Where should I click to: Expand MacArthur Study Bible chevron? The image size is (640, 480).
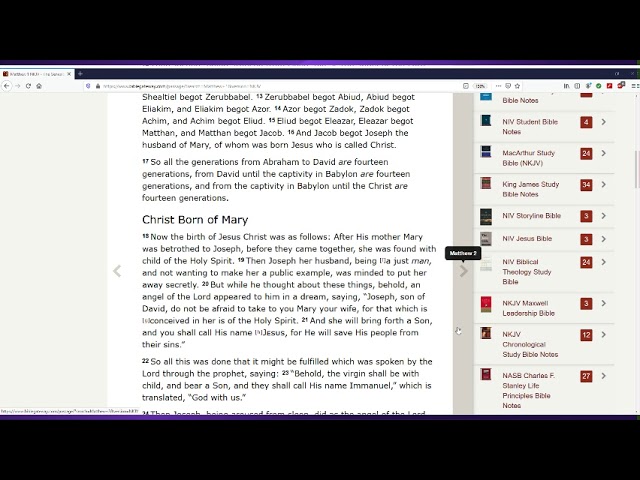[604, 153]
